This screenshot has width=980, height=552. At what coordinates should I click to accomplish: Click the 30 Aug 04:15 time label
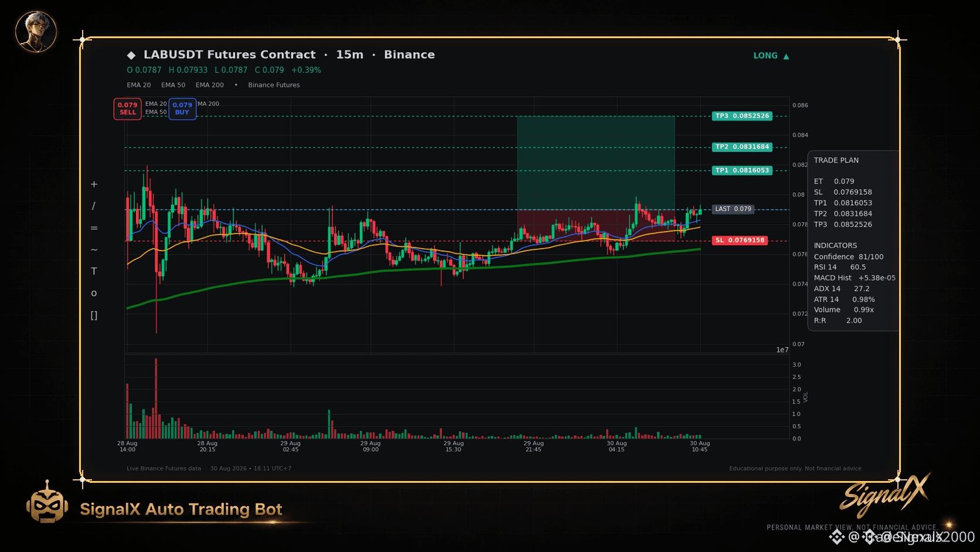[617, 446]
